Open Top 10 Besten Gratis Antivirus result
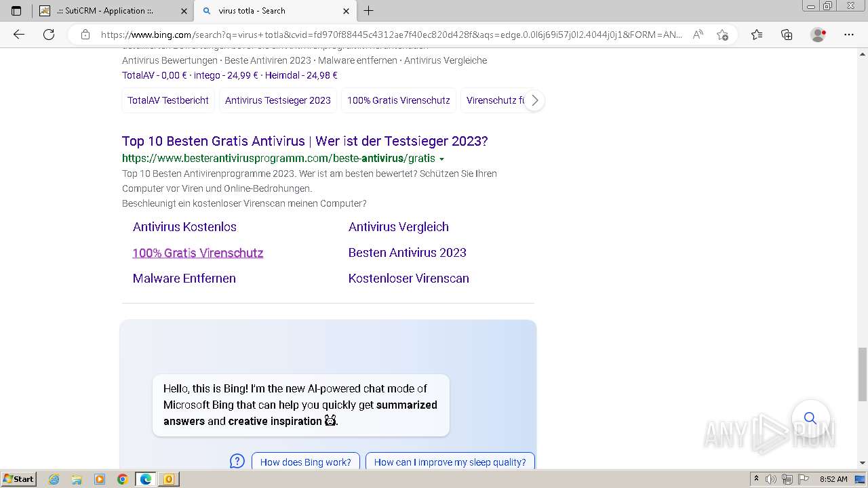Image resolution: width=868 pixels, height=488 pixels. point(305,141)
